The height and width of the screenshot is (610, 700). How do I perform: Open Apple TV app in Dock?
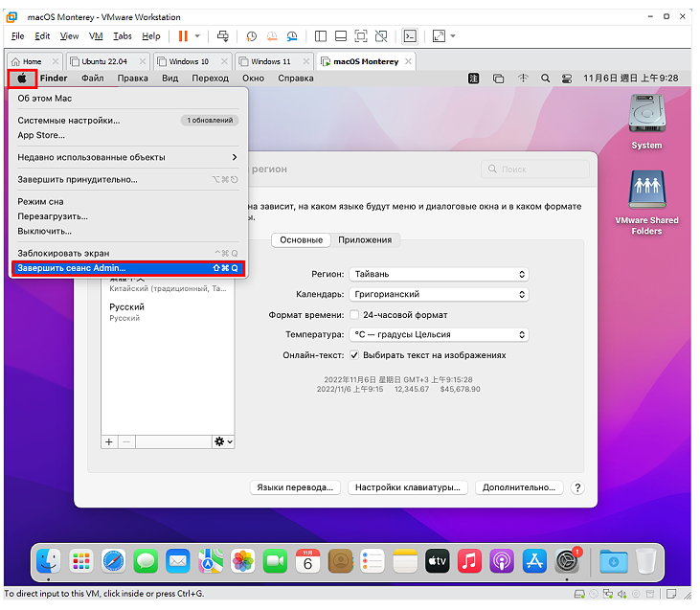pos(437,560)
